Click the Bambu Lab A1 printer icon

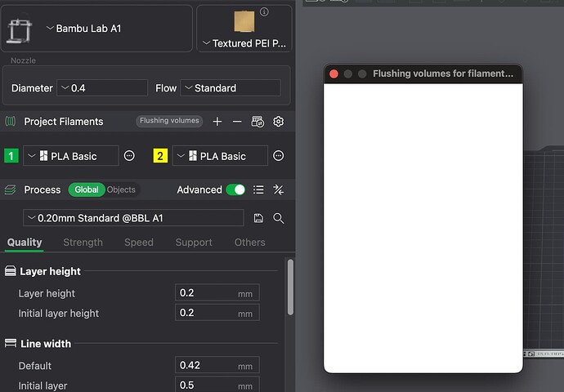point(20,30)
